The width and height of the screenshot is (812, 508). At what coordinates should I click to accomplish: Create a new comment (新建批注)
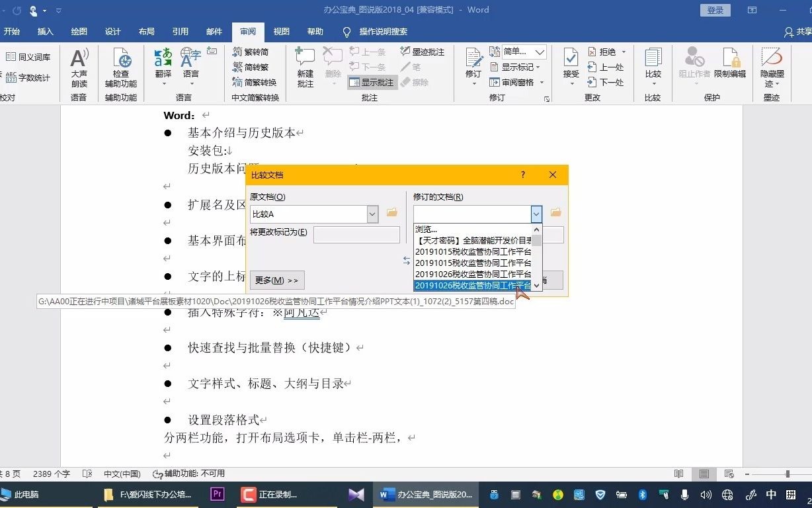pos(304,66)
